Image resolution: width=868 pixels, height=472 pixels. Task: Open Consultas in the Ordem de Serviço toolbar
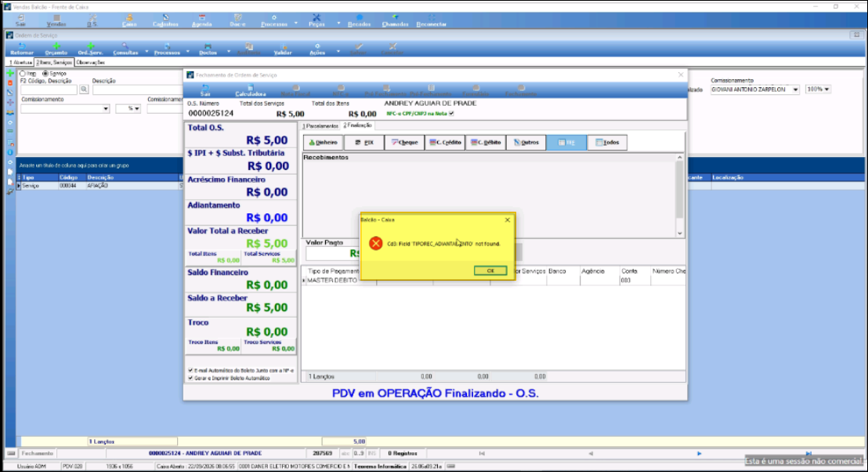(x=125, y=49)
